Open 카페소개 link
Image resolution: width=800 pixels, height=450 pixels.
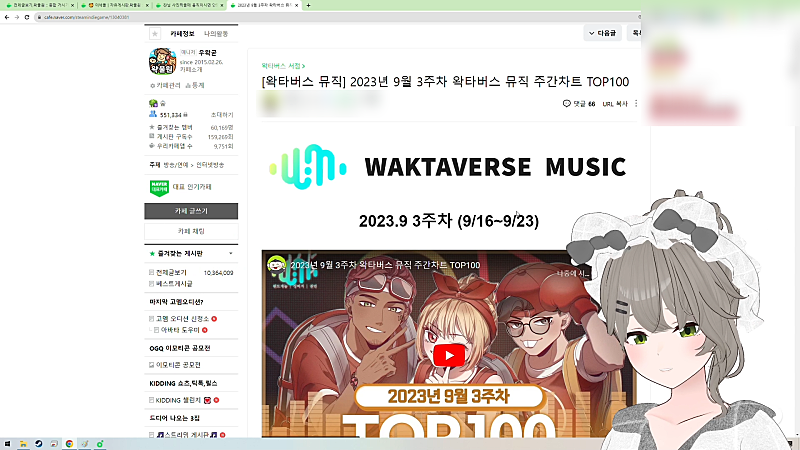point(191,69)
